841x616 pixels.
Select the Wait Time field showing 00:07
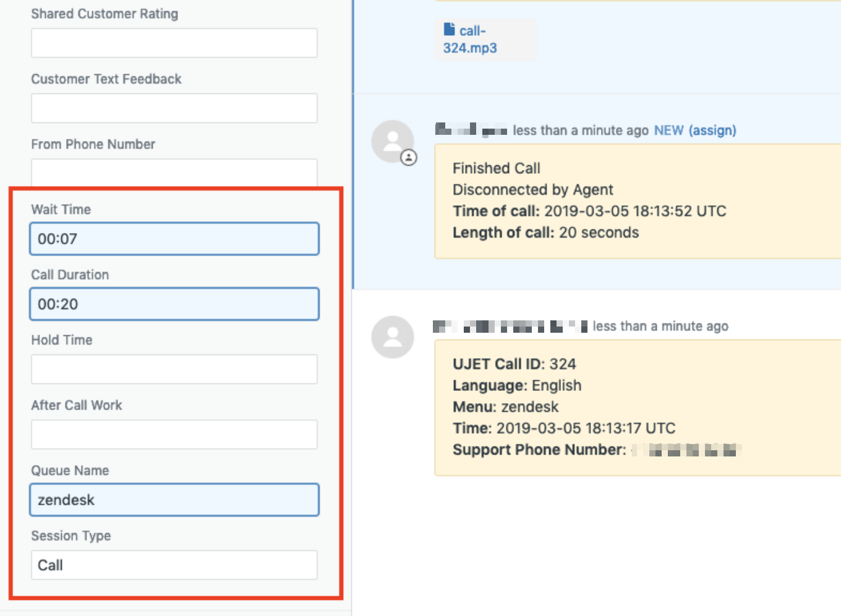(x=174, y=239)
